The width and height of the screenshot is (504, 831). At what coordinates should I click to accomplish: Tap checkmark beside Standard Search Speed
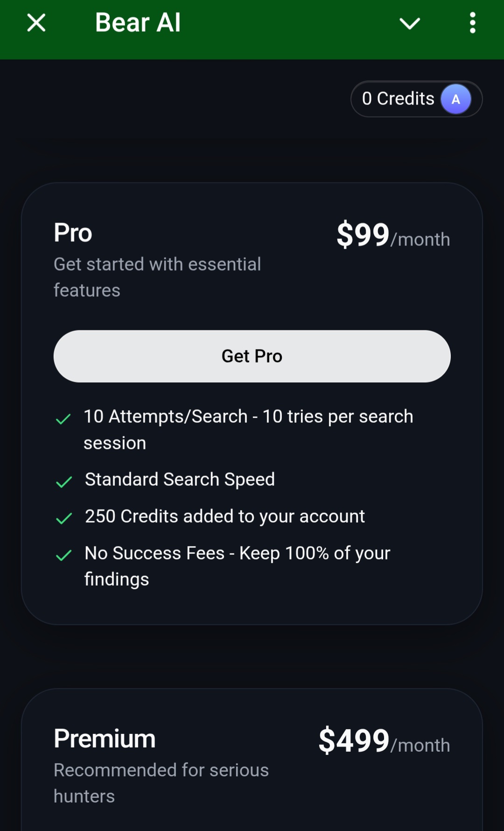pyautogui.click(x=63, y=482)
